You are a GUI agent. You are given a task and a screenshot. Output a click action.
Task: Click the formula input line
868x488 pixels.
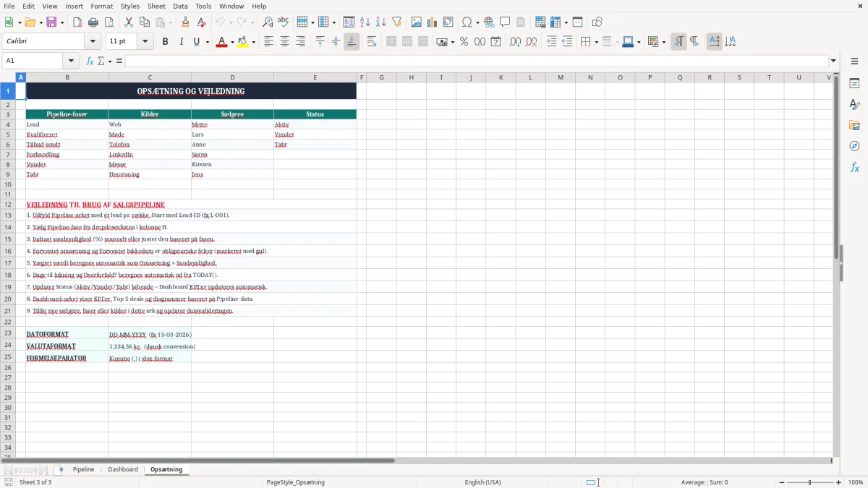477,61
